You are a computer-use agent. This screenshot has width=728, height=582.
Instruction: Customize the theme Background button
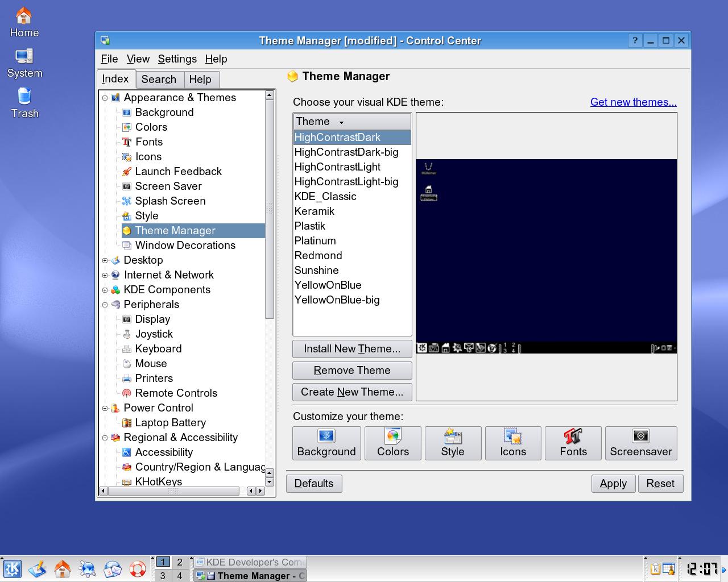tap(326, 443)
